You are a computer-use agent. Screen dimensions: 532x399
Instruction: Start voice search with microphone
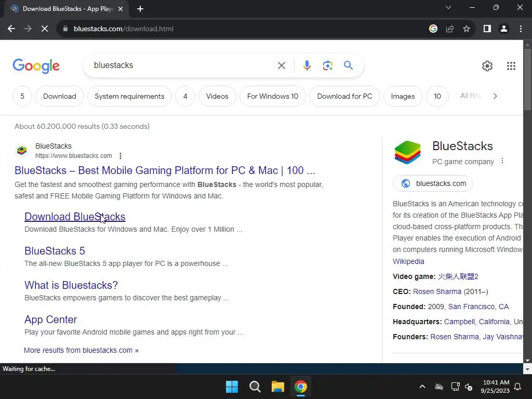(x=307, y=65)
